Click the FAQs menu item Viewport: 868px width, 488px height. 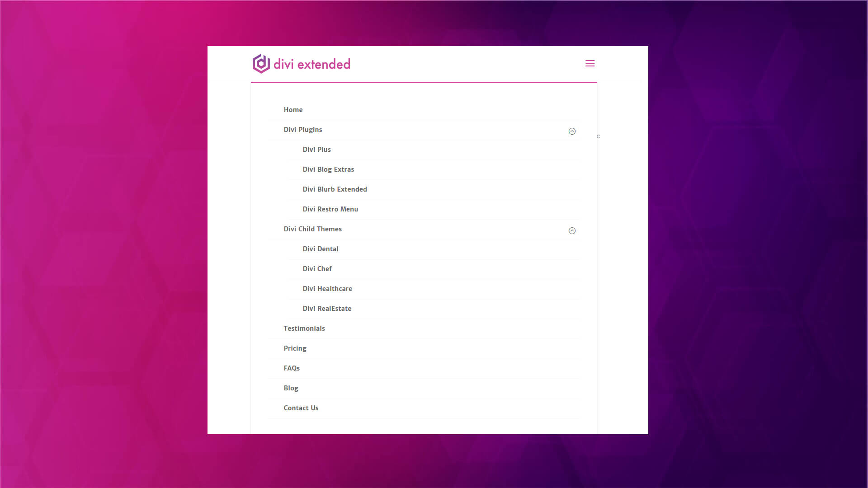tap(292, 368)
